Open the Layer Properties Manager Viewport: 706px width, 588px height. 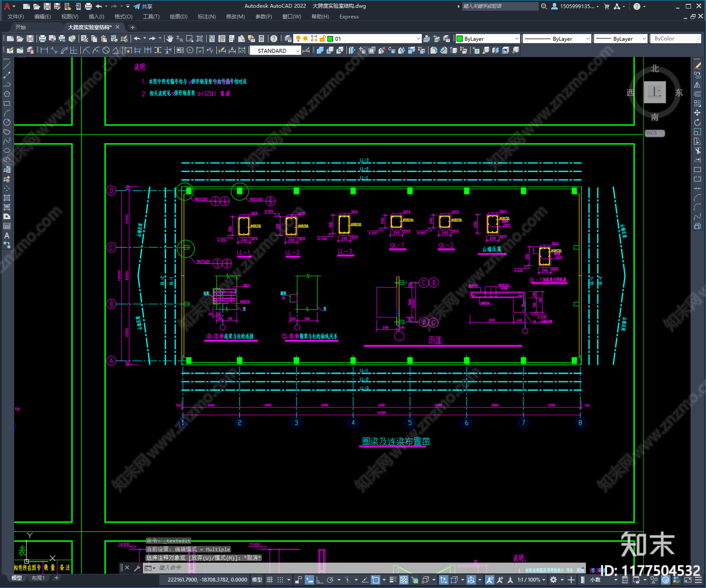pyautogui.click(x=288, y=39)
